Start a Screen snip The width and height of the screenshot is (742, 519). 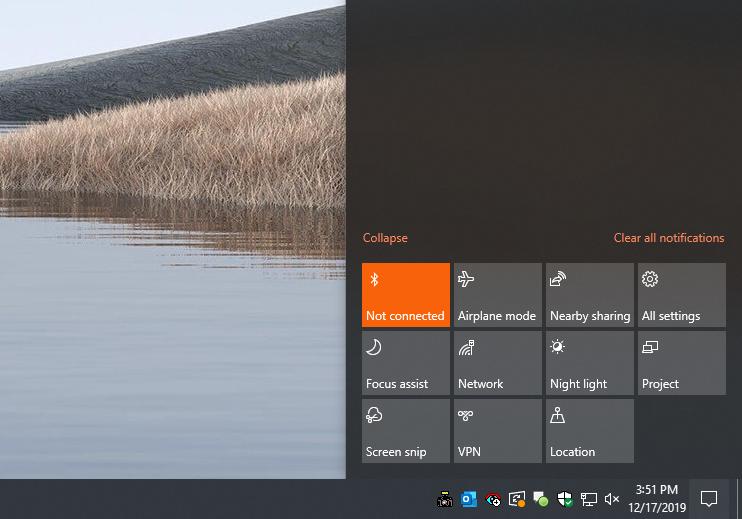406,431
